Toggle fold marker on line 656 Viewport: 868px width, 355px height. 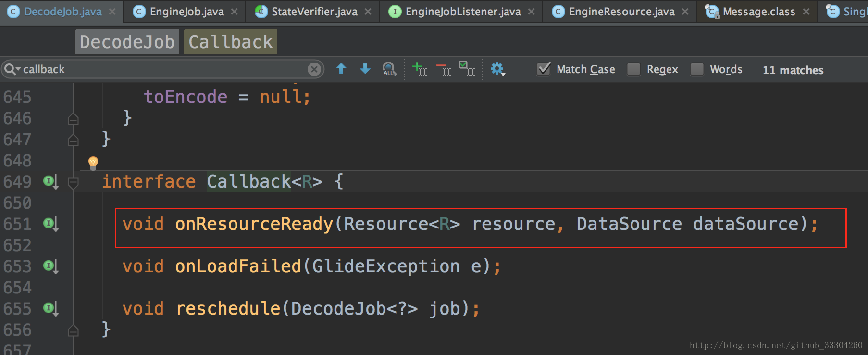(x=73, y=330)
